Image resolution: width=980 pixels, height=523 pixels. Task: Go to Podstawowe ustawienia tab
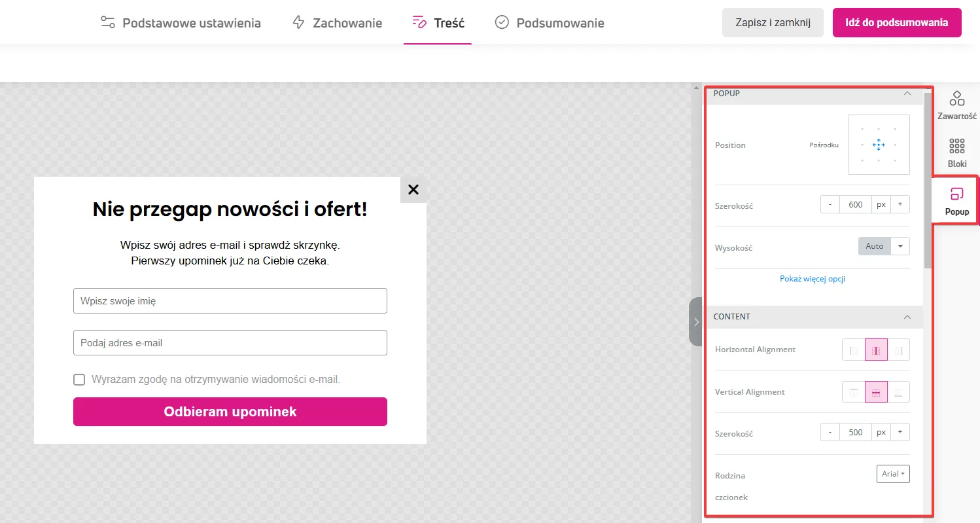[181, 23]
